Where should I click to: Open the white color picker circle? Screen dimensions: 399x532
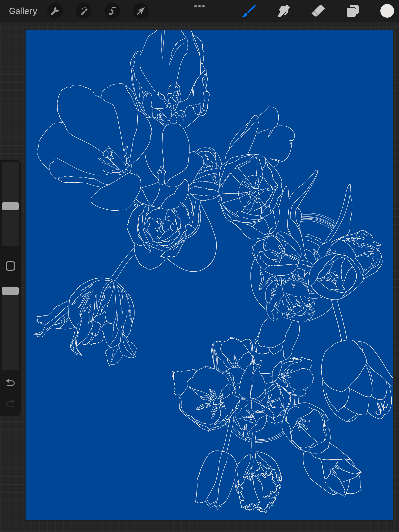click(x=387, y=11)
